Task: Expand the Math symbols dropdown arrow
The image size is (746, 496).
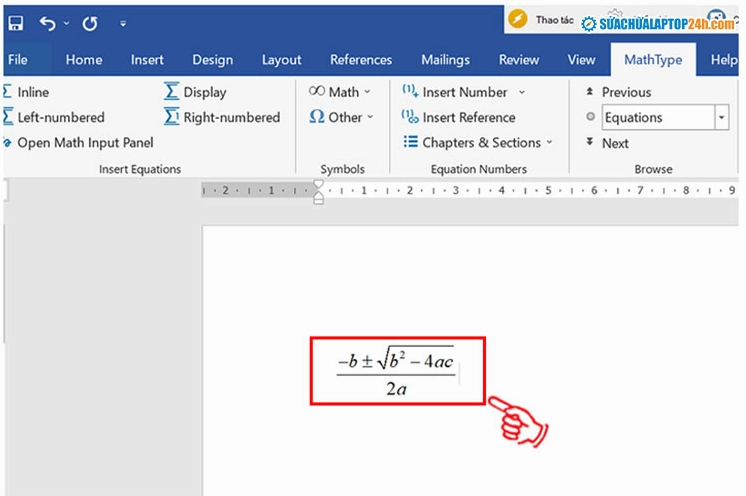Action: click(367, 92)
